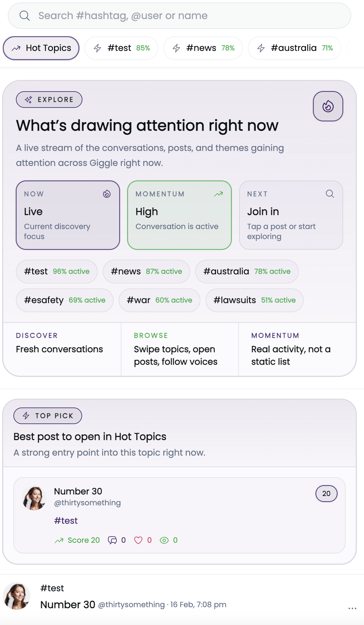364x625 pixels.
Task: Select the Hot Topics tab
Action: coord(41,48)
